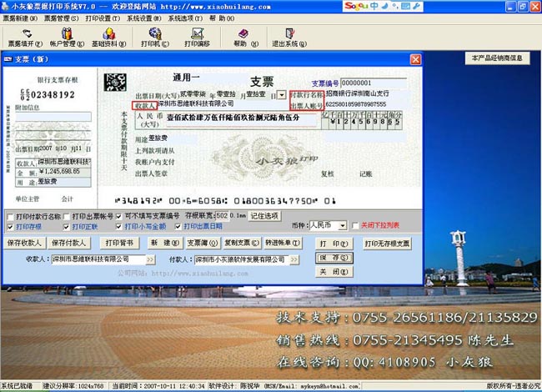Screen dimensions: 542x392
Task: Click the 打印偏移 print offset icon
Action: pyautogui.click(x=197, y=38)
